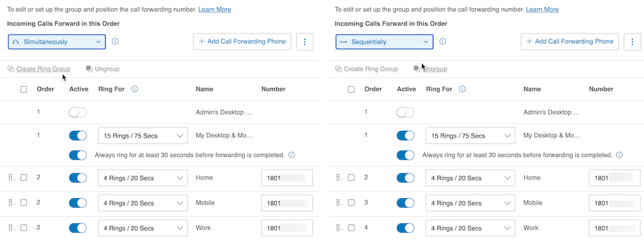
Task: Grab drag handle of Mobile row, left panel
Action: [x=11, y=203]
